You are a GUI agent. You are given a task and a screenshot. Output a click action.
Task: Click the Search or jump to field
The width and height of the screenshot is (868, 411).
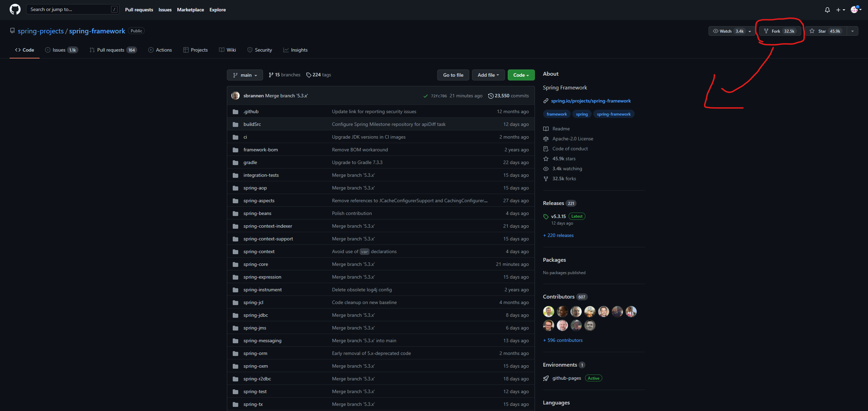pos(73,9)
